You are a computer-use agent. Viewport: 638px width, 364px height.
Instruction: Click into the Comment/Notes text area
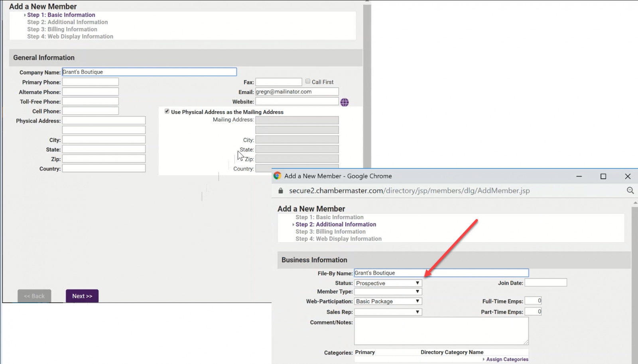pos(441,331)
